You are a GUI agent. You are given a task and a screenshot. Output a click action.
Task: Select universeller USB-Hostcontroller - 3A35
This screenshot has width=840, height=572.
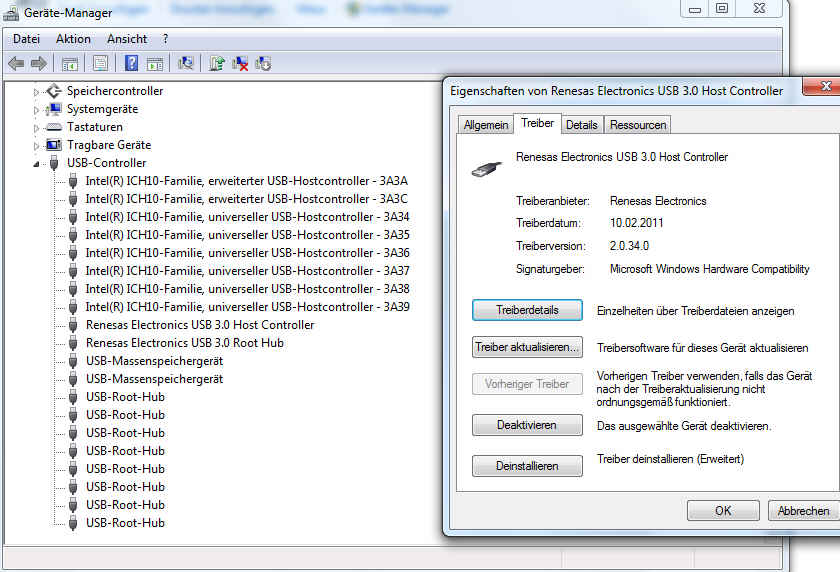click(x=247, y=235)
